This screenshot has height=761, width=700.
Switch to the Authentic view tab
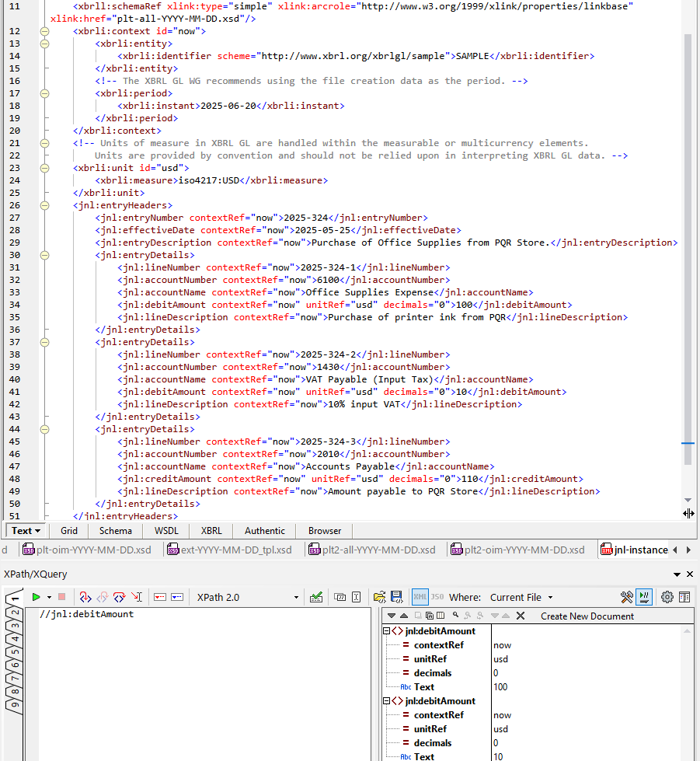[264, 530]
